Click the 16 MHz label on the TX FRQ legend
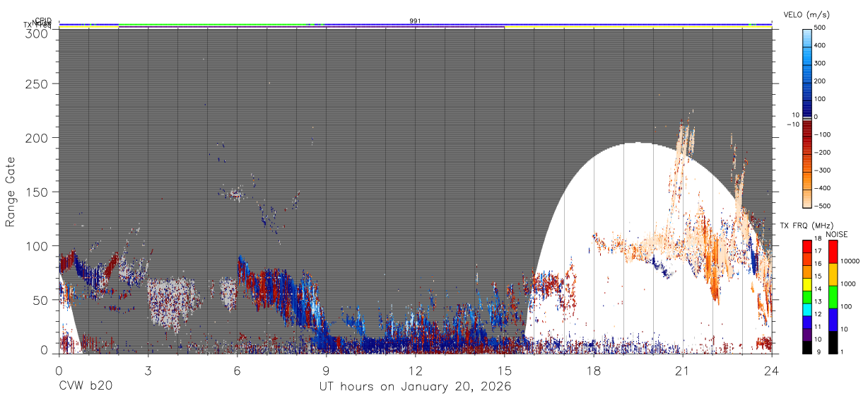868x401 pixels. coord(817,265)
